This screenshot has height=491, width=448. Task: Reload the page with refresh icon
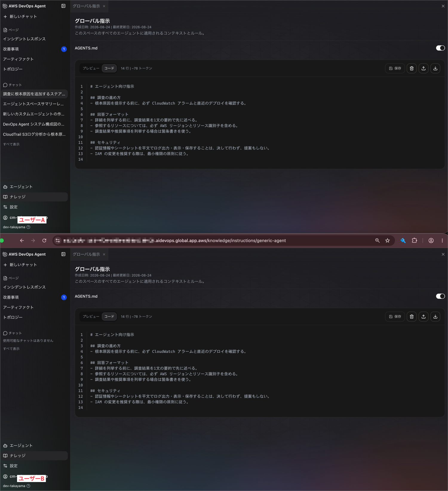pos(45,241)
